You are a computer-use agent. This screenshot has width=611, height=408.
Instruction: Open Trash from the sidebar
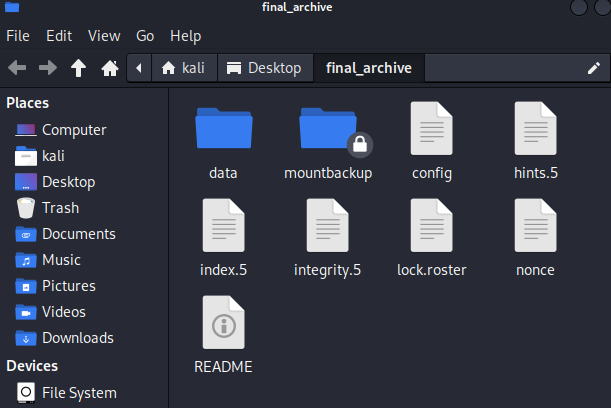point(48,208)
